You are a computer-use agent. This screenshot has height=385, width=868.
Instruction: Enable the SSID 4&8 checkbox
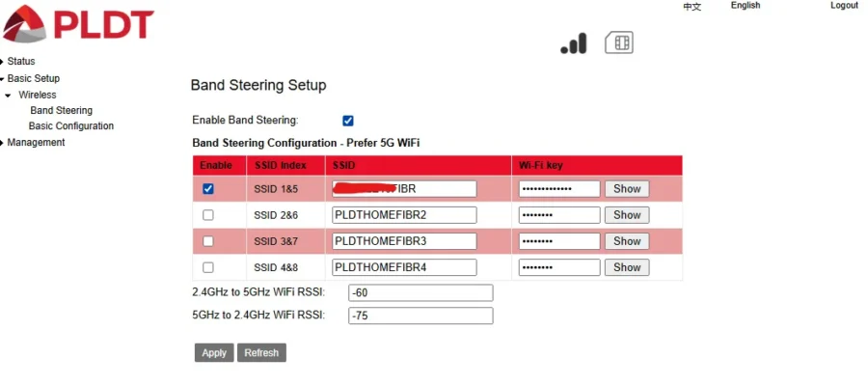point(208,267)
